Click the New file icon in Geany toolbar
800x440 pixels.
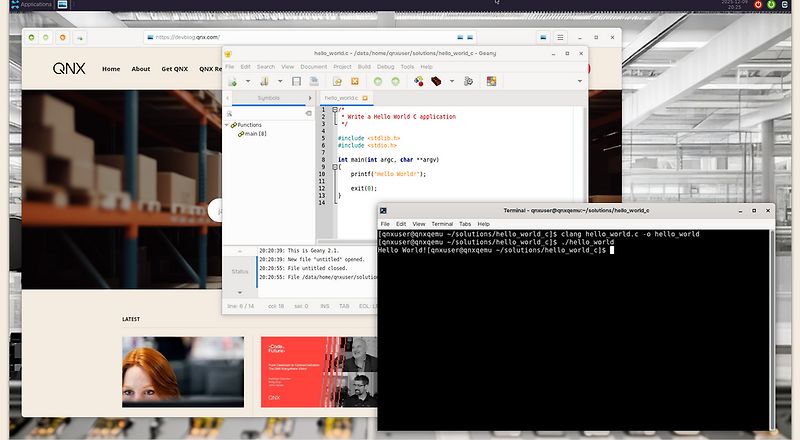pyautogui.click(x=232, y=81)
